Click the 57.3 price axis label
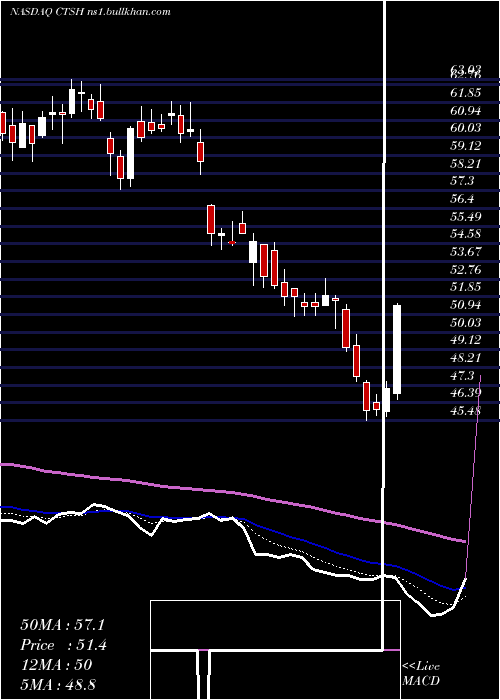Image resolution: width=500 pixels, height=700 pixels. (462, 181)
